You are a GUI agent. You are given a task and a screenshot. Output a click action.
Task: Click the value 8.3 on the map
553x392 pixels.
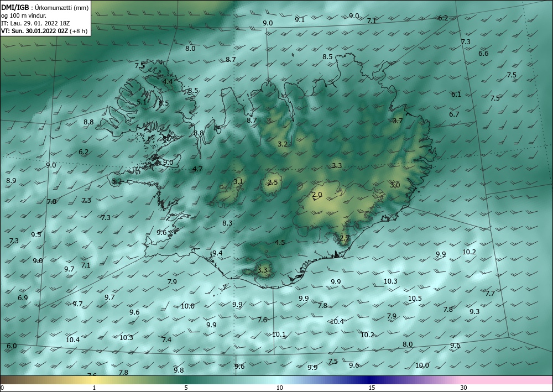click(x=227, y=223)
